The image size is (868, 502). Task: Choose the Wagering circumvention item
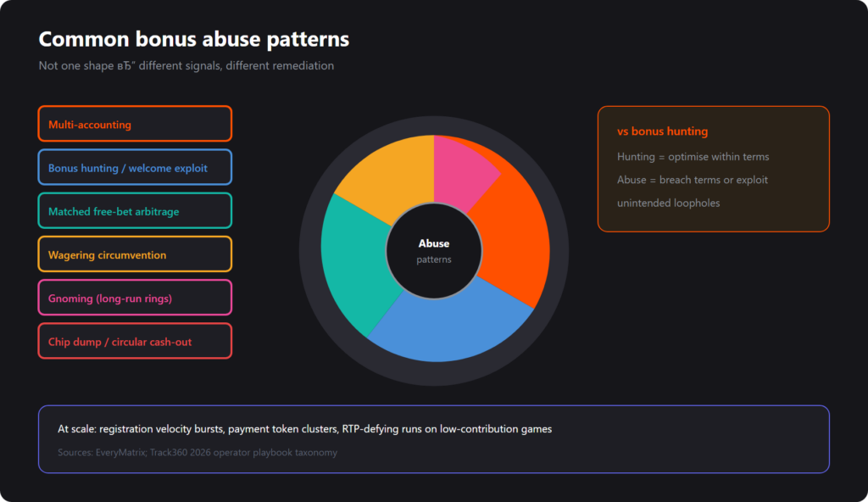click(x=135, y=254)
